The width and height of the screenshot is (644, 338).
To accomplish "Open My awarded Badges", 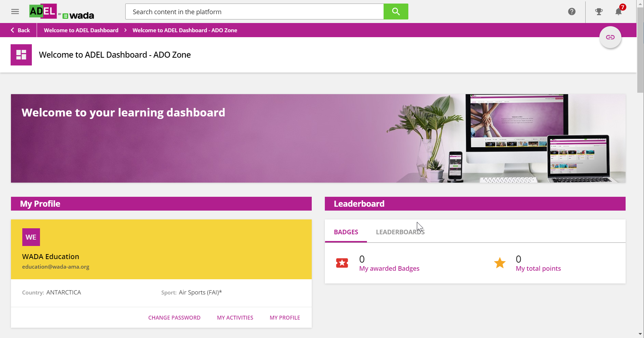I will (389, 268).
